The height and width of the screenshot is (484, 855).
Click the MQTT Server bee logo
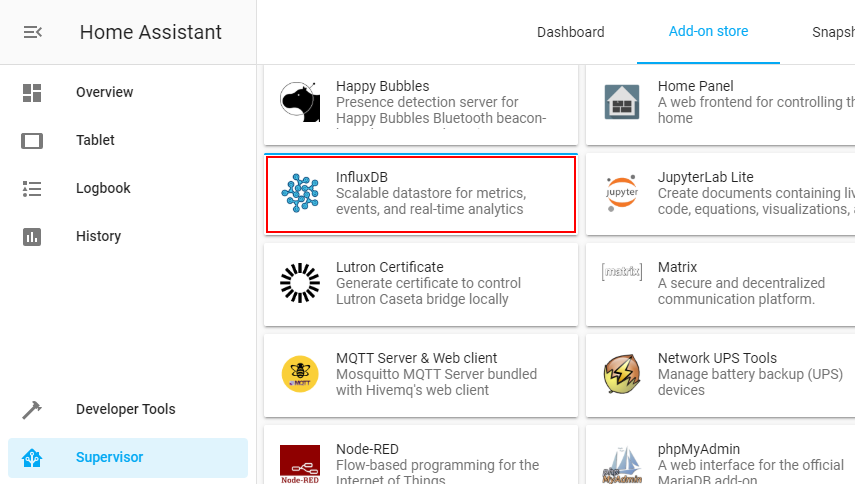coord(300,374)
